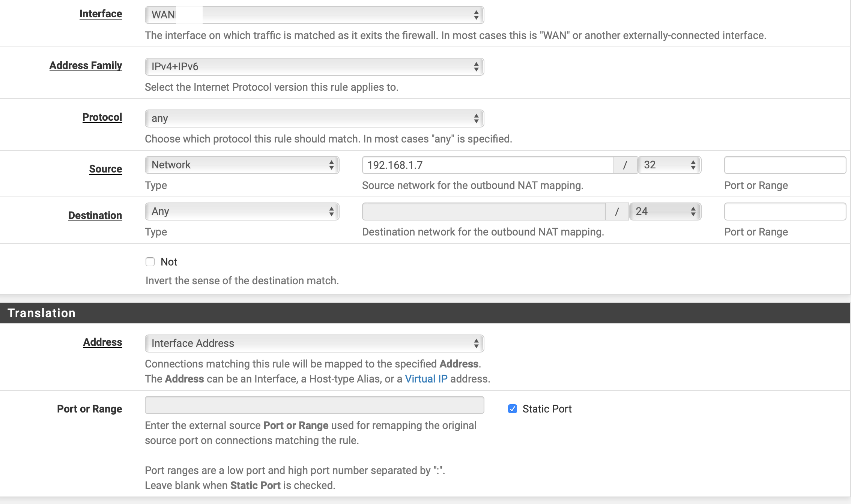The width and height of the screenshot is (851, 504).
Task: Click the Destination subnet mask stepper
Action: 693,211
